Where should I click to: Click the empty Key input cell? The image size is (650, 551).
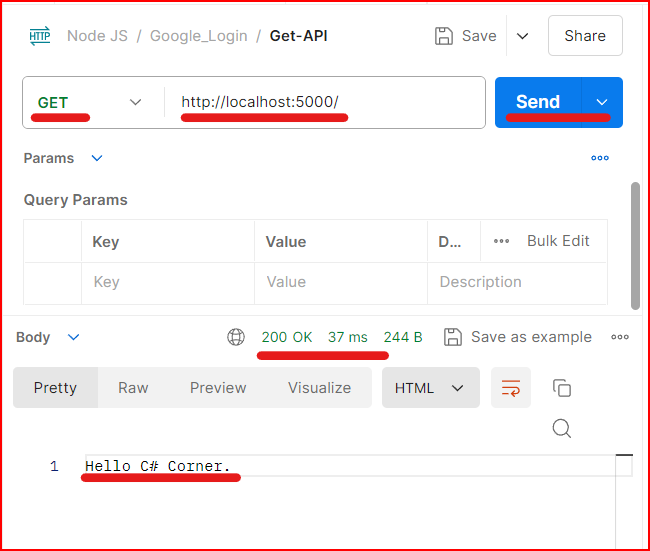(168, 282)
